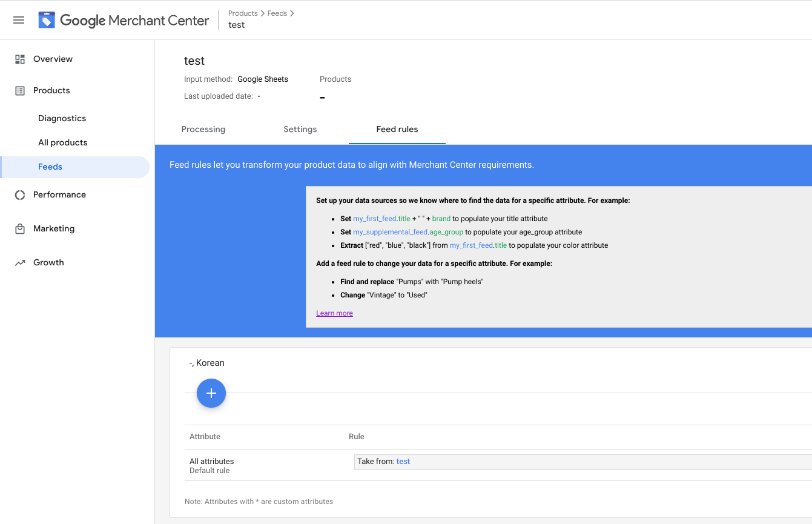Click the Performance circle icon

(x=20, y=194)
